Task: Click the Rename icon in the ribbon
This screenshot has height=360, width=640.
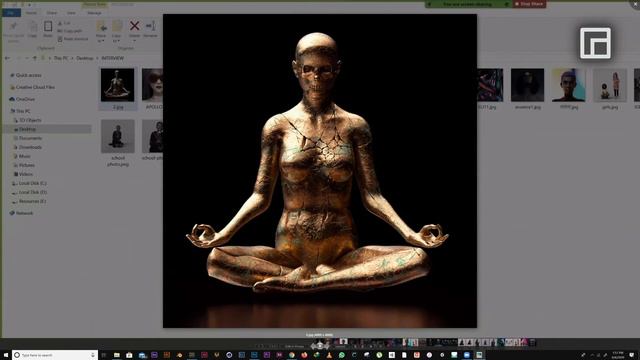Action: (x=150, y=26)
